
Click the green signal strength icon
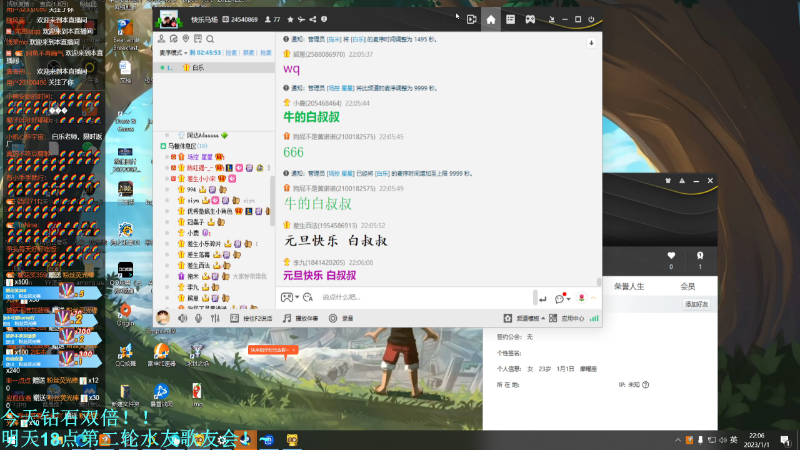coord(594,318)
